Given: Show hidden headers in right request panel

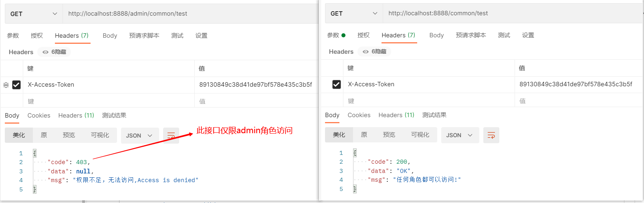Looking at the screenshot, I should [x=374, y=52].
